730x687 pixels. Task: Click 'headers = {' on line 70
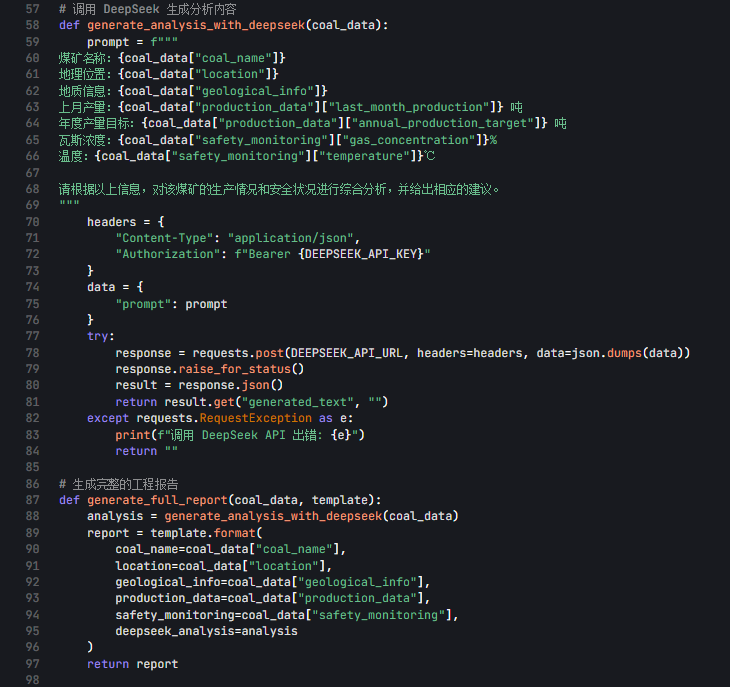point(126,222)
